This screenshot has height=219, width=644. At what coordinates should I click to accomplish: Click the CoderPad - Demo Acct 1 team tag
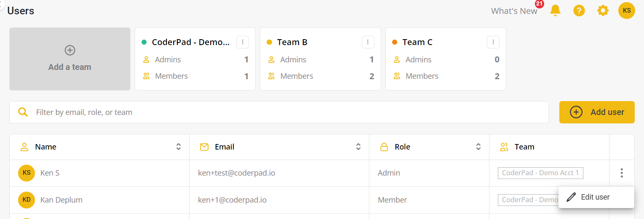(x=540, y=173)
